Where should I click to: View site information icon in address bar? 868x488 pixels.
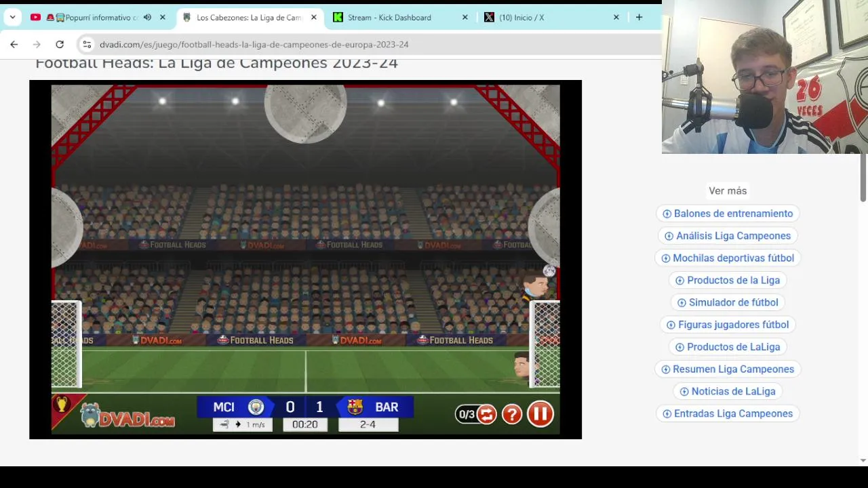87,44
